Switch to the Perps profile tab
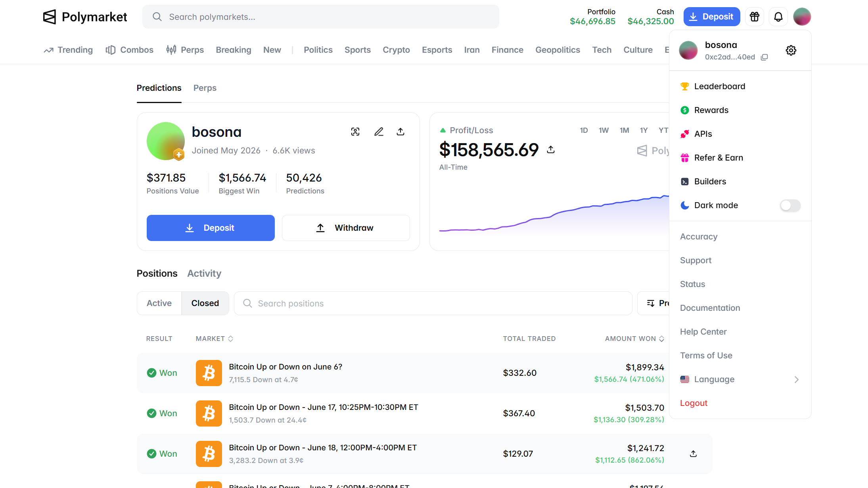This screenshot has height=488, width=868. 205,88
